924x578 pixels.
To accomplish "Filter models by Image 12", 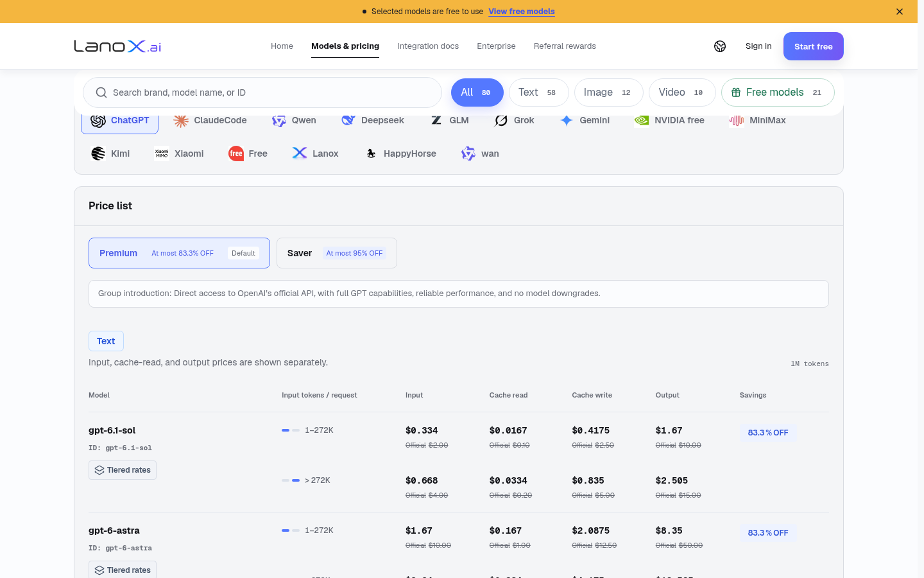I will pos(609,92).
